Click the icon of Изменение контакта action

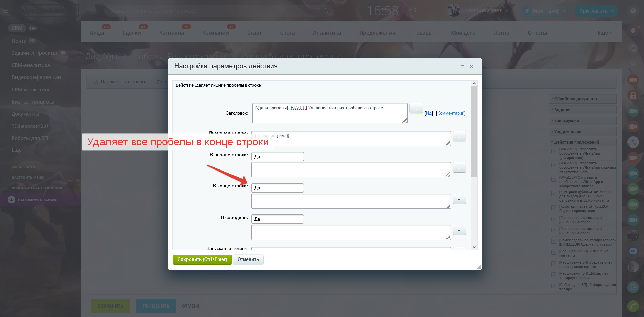554,252
